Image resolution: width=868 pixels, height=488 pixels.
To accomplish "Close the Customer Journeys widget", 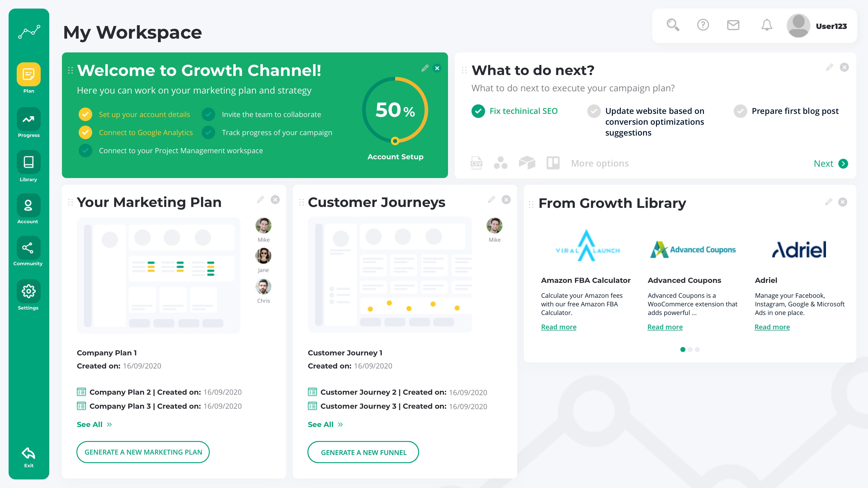I will [x=506, y=200].
